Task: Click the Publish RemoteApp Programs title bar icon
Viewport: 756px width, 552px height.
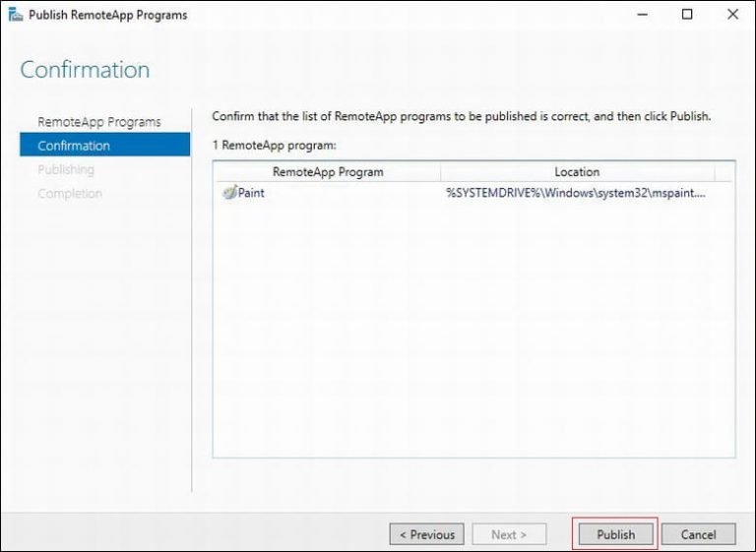Action: (x=14, y=15)
